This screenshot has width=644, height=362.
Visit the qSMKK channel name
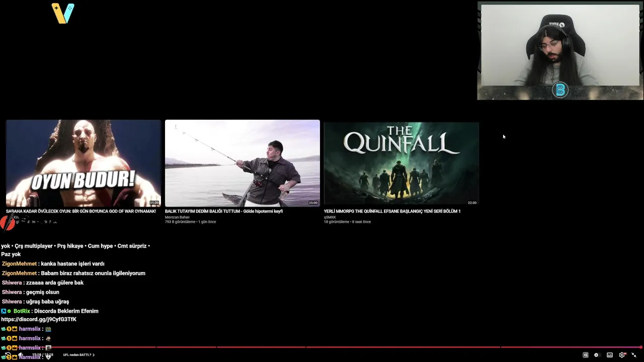330,217
